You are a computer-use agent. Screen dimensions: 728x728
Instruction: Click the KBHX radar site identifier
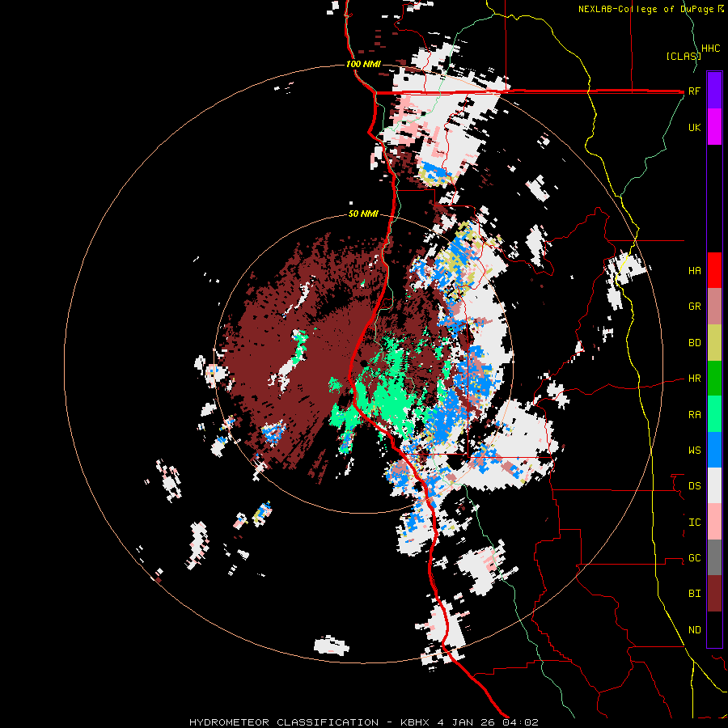pos(413,722)
